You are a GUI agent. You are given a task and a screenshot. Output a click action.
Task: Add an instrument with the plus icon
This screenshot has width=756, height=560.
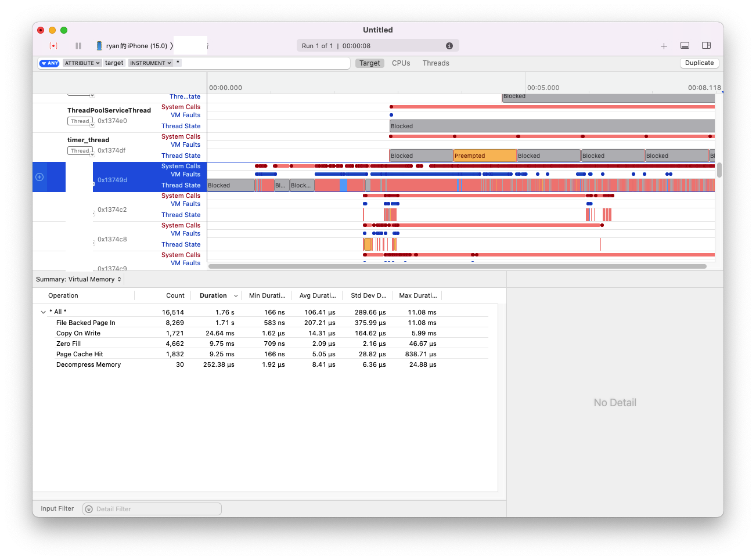[664, 46]
